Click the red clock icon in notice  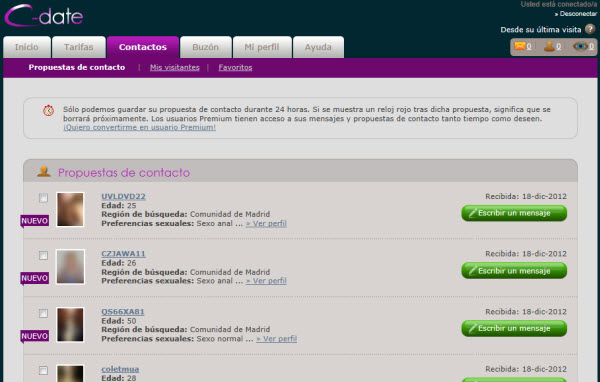click(x=48, y=111)
